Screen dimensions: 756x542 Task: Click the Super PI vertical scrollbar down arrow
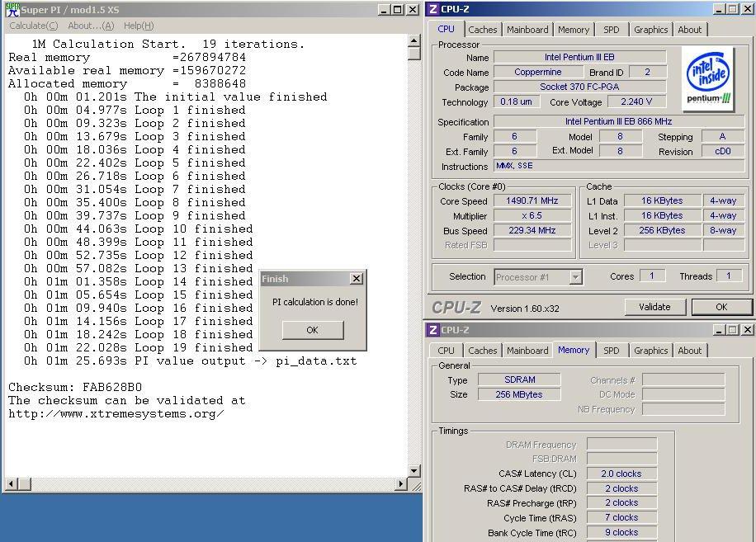[x=413, y=471]
